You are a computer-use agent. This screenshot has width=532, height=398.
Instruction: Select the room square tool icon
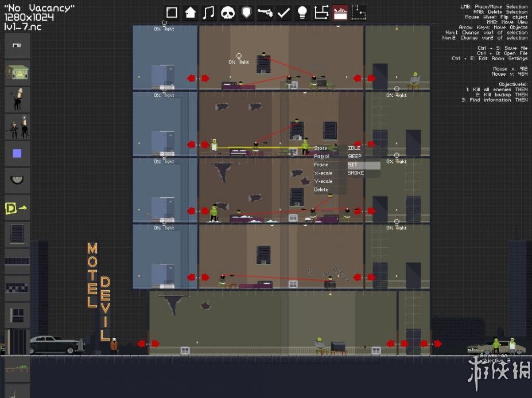172,13
